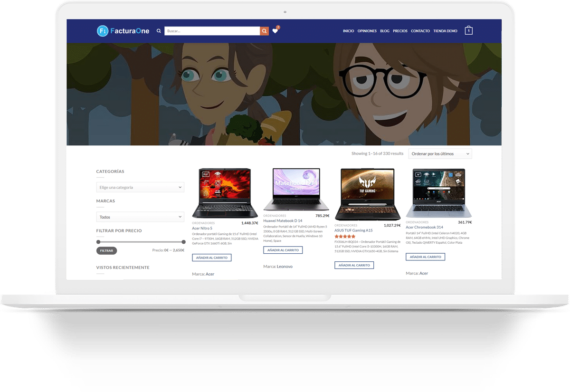Open the Huawei Matebook D 14 image
570x392 pixels.
296,190
